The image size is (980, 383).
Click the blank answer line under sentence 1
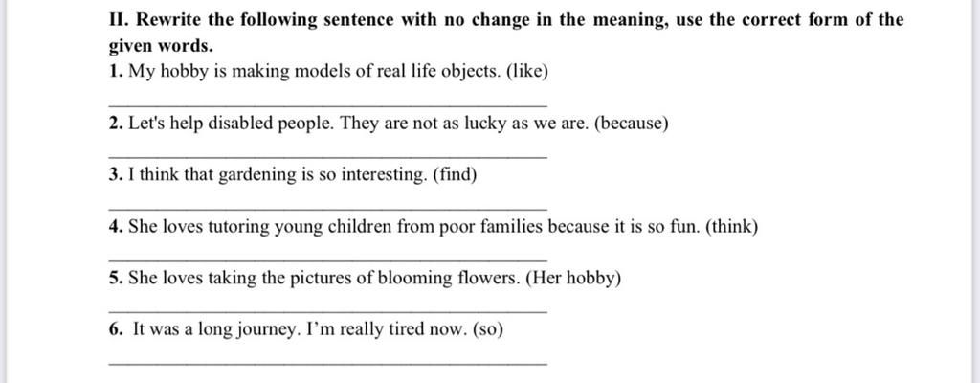[327, 105]
